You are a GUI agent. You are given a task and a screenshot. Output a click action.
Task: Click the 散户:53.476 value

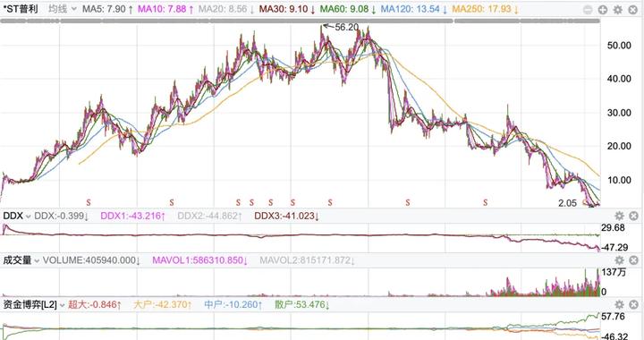tap(302, 305)
